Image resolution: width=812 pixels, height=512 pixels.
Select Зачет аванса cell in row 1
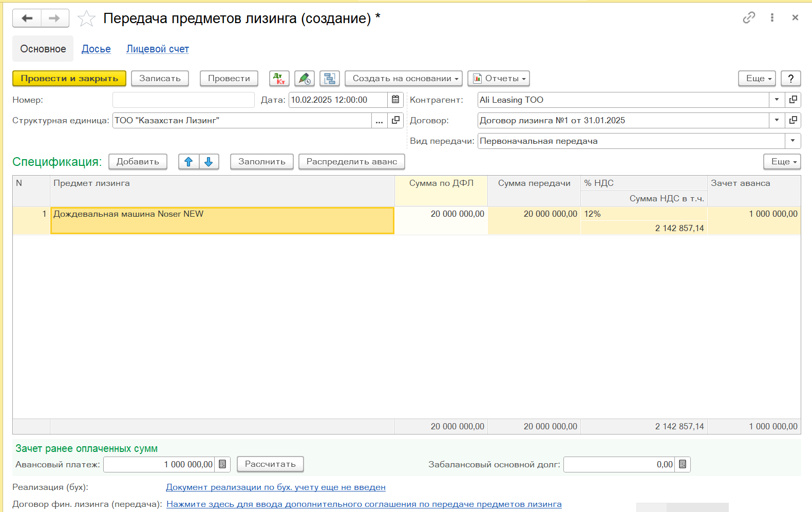[x=754, y=220]
